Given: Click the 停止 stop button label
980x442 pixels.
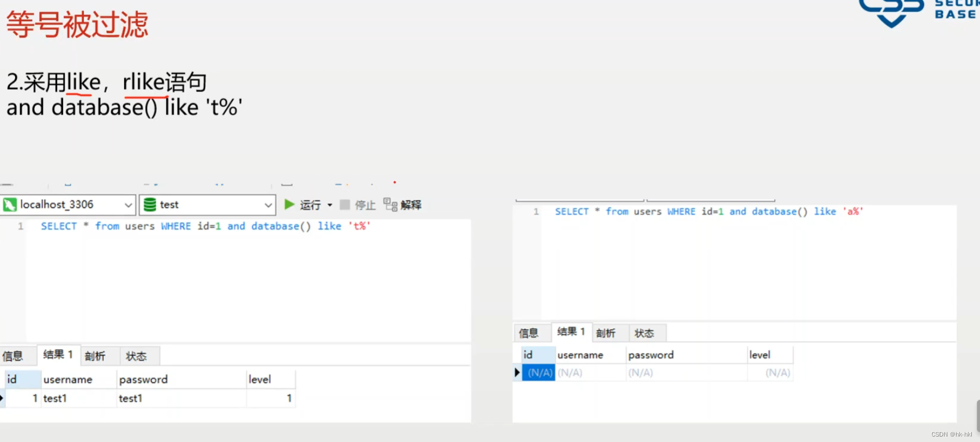Looking at the screenshot, I should pyautogui.click(x=366, y=205).
